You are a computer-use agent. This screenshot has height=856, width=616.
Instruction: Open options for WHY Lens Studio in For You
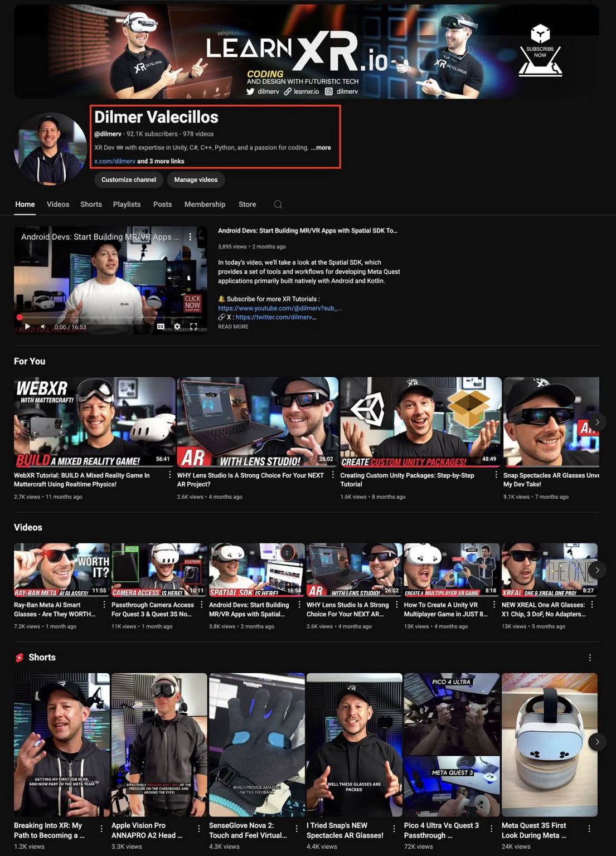click(x=333, y=475)
